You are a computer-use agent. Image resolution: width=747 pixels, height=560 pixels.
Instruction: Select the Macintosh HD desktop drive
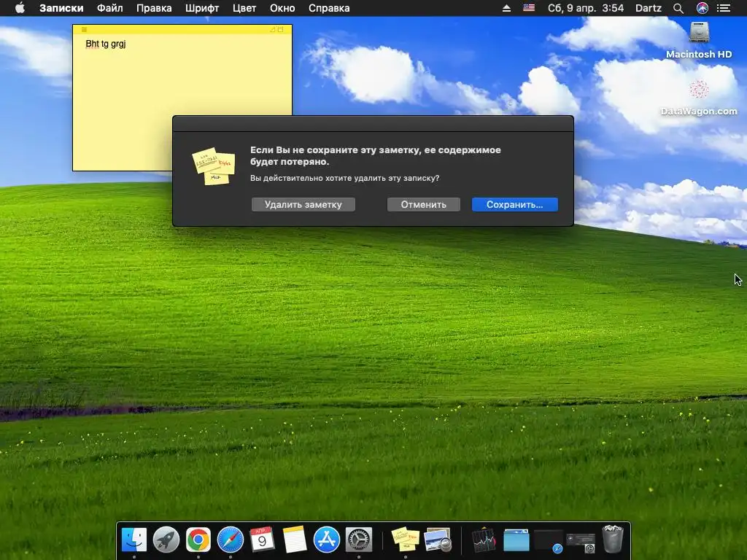click(x=699, y=41)
